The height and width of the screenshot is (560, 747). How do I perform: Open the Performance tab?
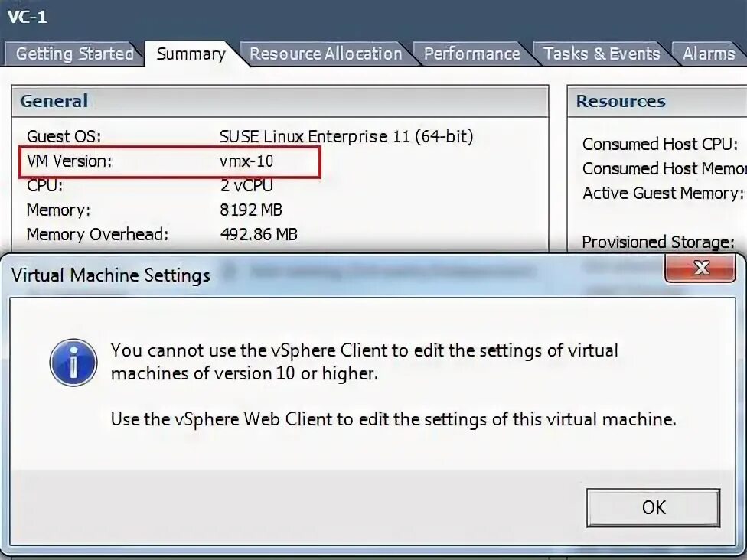tap(471, 54)
